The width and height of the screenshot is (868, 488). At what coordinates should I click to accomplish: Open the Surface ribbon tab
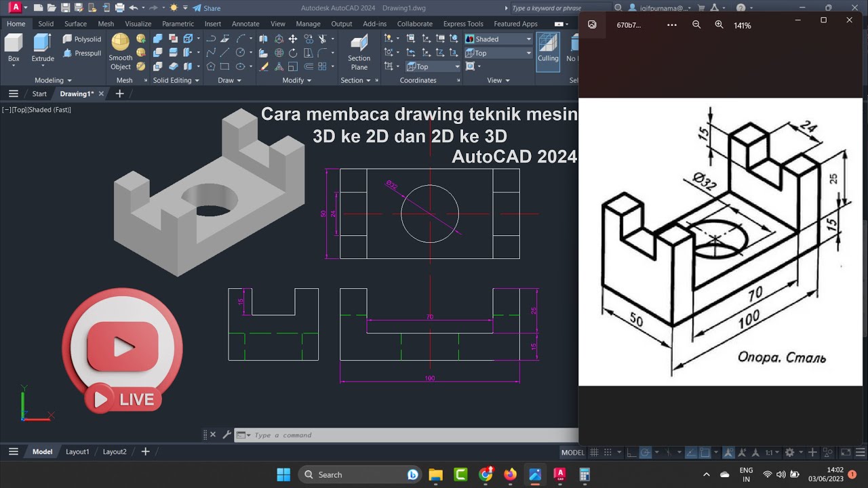tap(75, 24)
